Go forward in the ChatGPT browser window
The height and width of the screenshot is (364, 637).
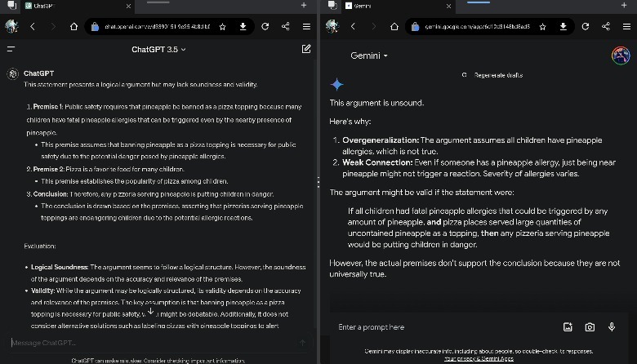tap(53, 27)
